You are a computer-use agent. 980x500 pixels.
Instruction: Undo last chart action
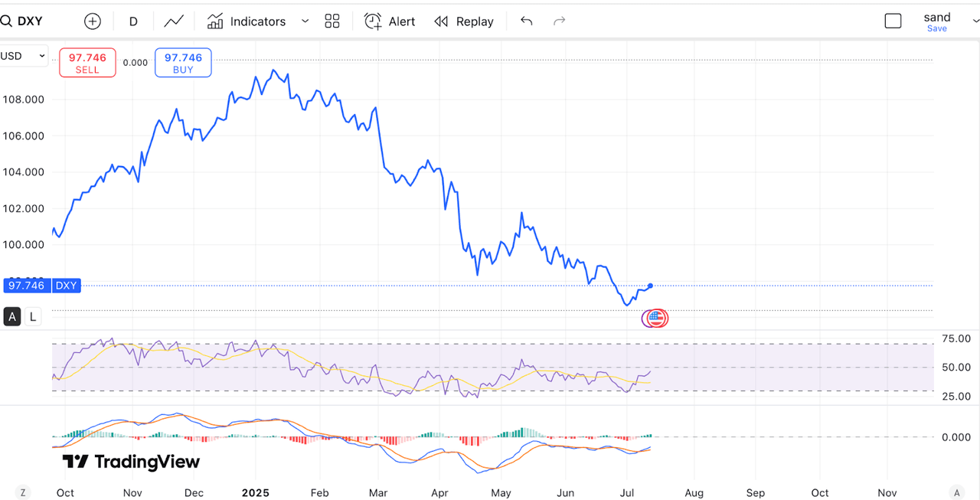pyautogui.click(x=526, y=21)
